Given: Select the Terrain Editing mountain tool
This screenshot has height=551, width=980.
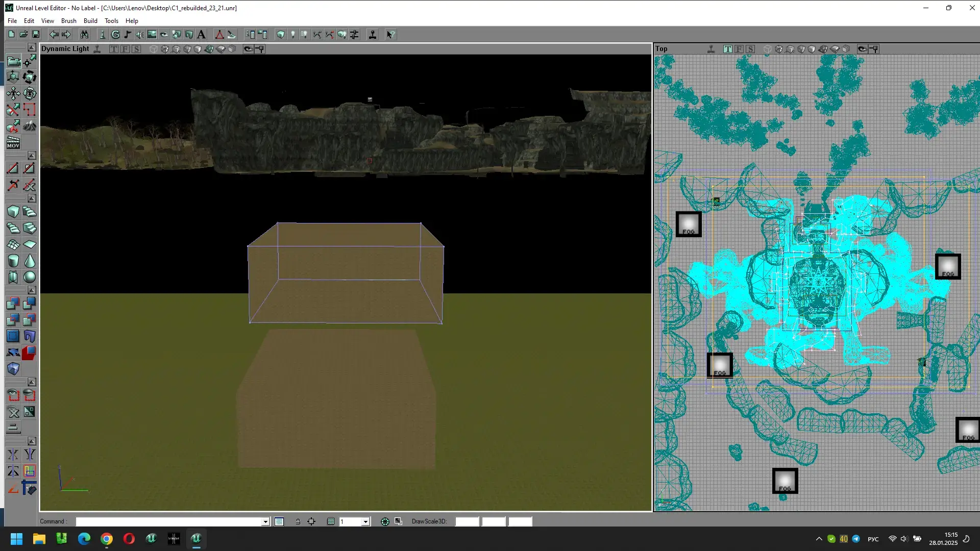Looking at the screenshot, I should pyautogui.click(x=30, y=126).
